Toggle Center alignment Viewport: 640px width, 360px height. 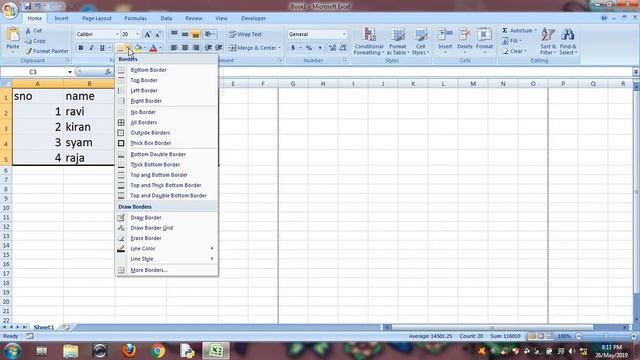coord(185,48)
